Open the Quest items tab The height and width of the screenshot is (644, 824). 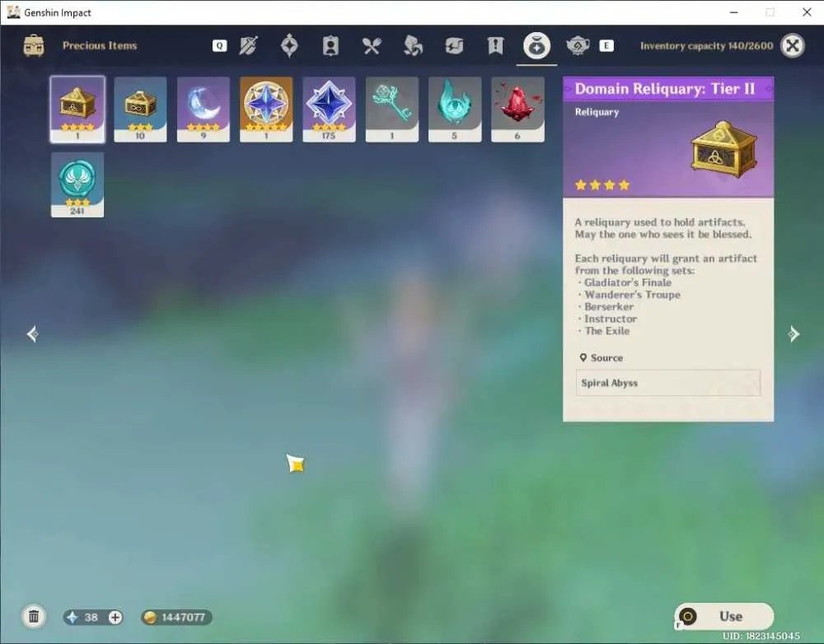[495, 46]
